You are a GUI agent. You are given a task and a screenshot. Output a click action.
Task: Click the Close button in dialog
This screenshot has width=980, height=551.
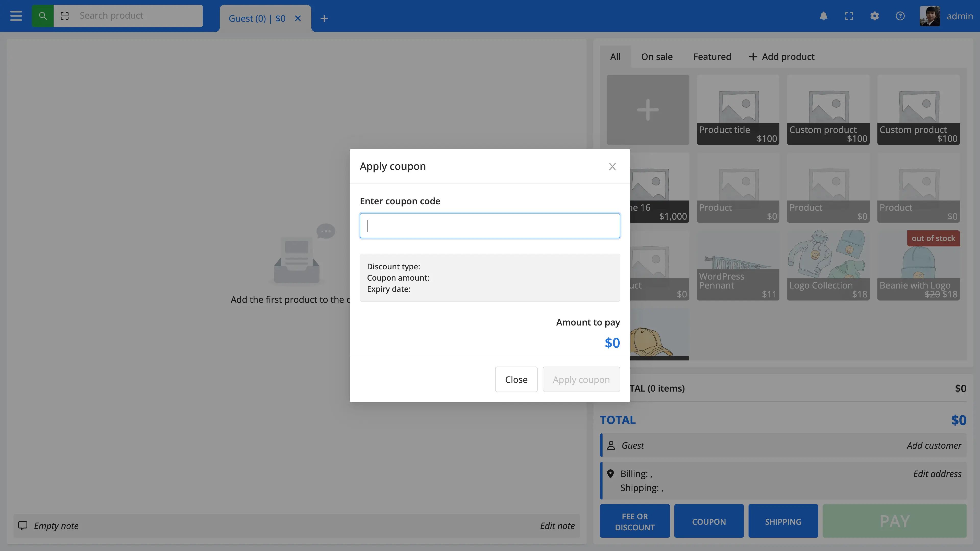click(516, 379)
